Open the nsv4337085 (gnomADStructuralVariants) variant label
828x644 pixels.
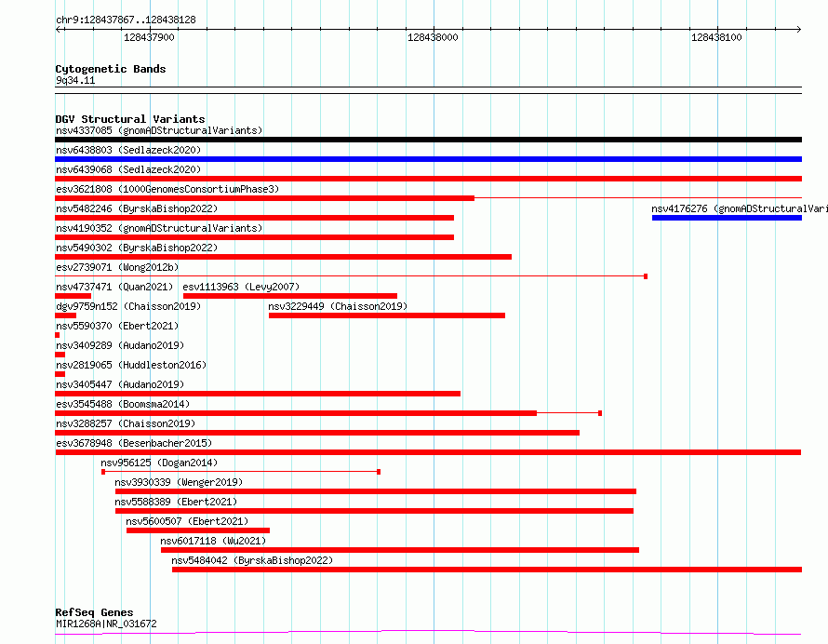click(x=159, y=130)
